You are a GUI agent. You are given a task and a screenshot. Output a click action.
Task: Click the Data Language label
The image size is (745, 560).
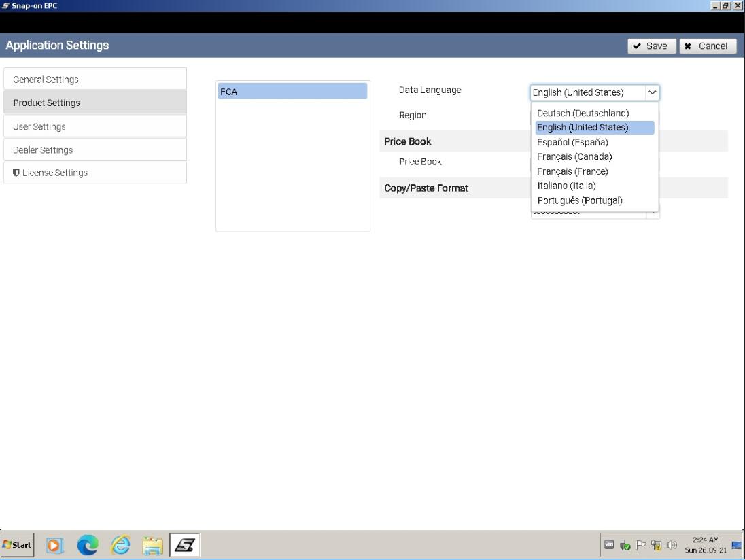[430, 90]
